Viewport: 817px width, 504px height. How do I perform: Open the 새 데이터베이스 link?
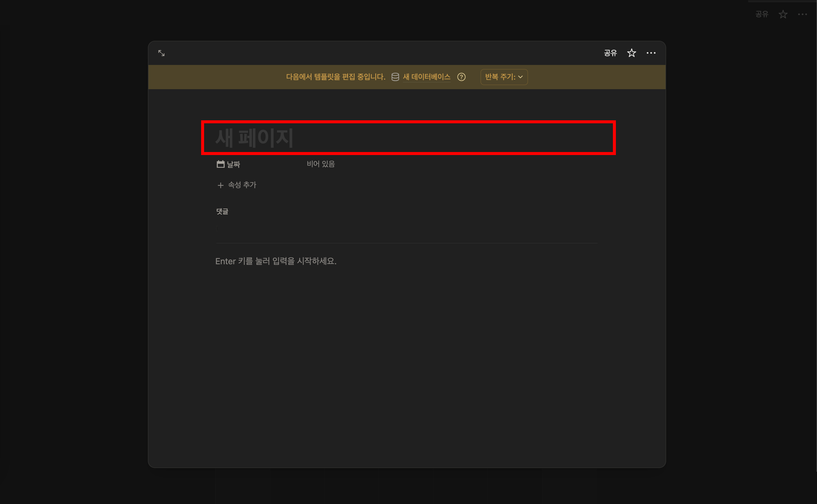[426, 77]
